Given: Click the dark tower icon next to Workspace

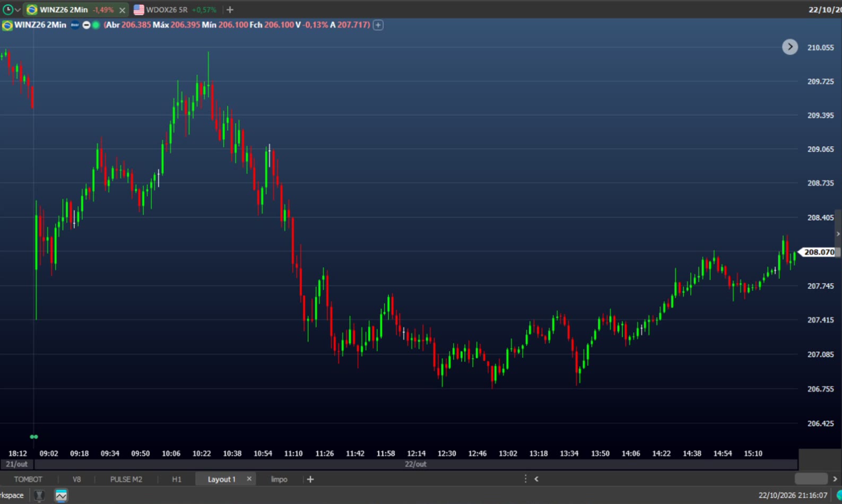Looking at the screenshot, I should [x=39, y=496].
